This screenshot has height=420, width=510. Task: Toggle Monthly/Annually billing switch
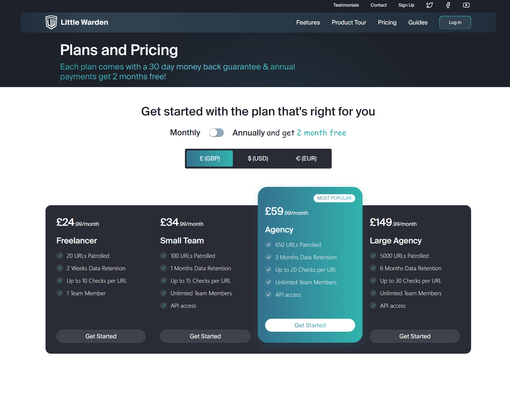216,133
